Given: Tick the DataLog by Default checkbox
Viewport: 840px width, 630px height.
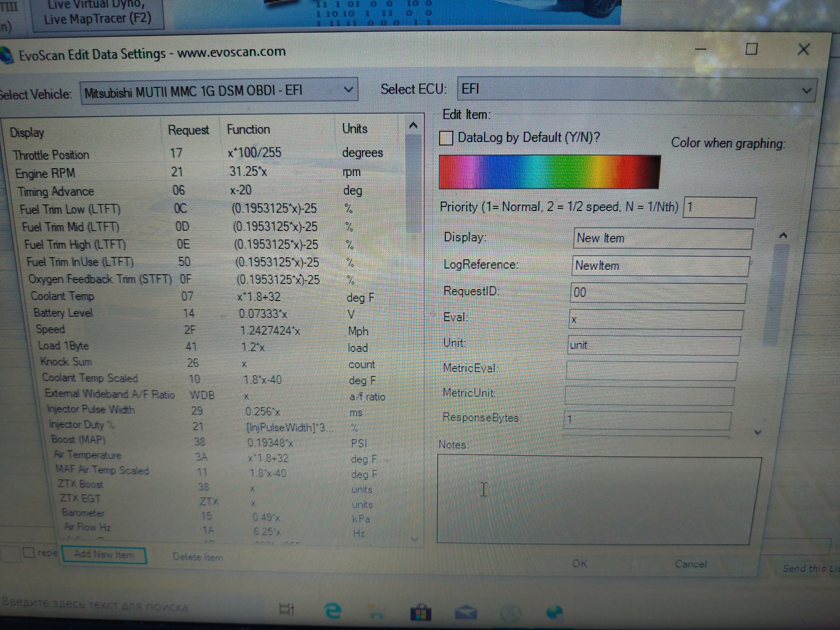Looking at the screenshot, I should pos(446,138).
